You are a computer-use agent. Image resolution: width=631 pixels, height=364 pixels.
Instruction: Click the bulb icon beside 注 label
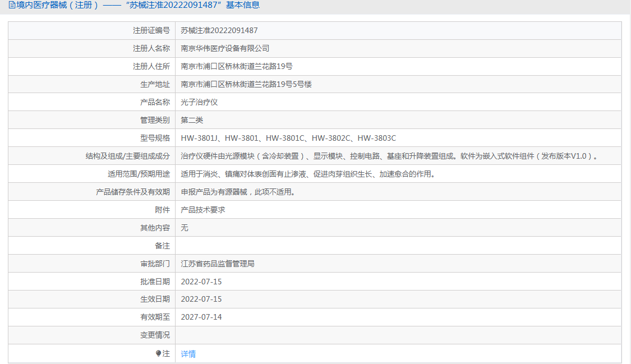tap(159, 353)
